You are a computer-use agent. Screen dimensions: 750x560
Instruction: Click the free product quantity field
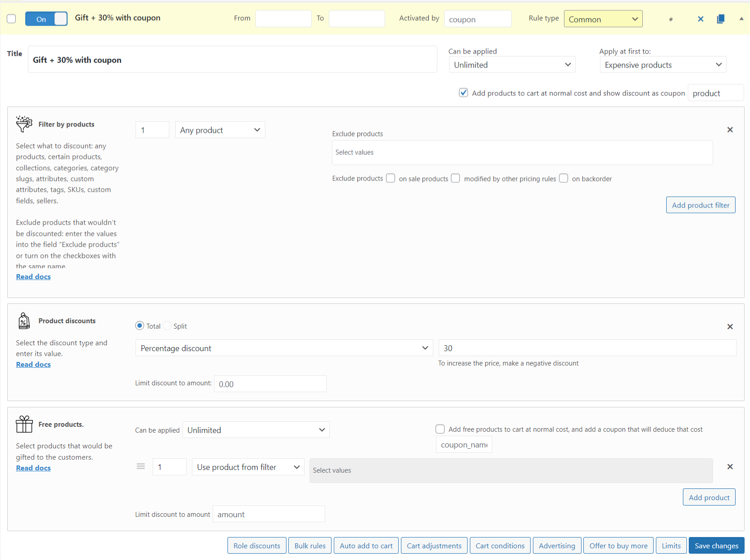(x=169, y=467)
